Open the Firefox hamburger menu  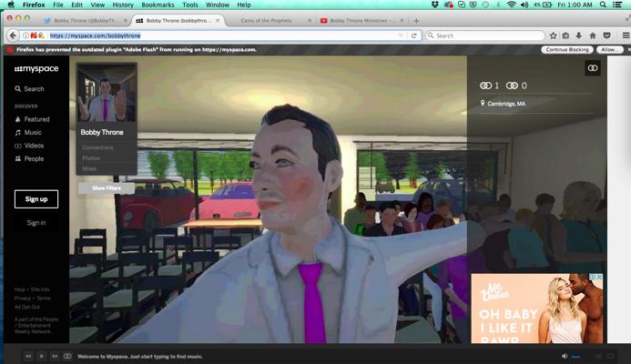tap(626, 35)
